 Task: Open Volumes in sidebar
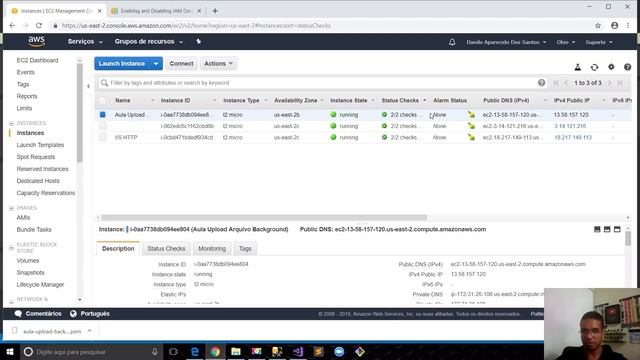tap(28, 261)
